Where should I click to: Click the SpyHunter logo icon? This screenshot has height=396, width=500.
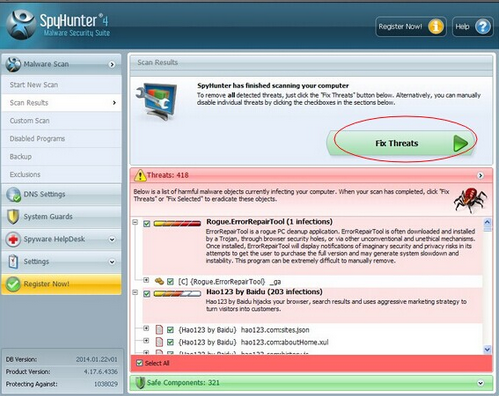(21, 24)
